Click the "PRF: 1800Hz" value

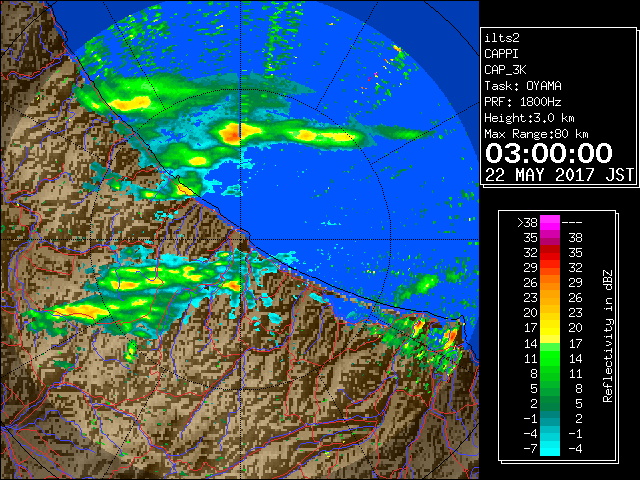pos(523,102)
